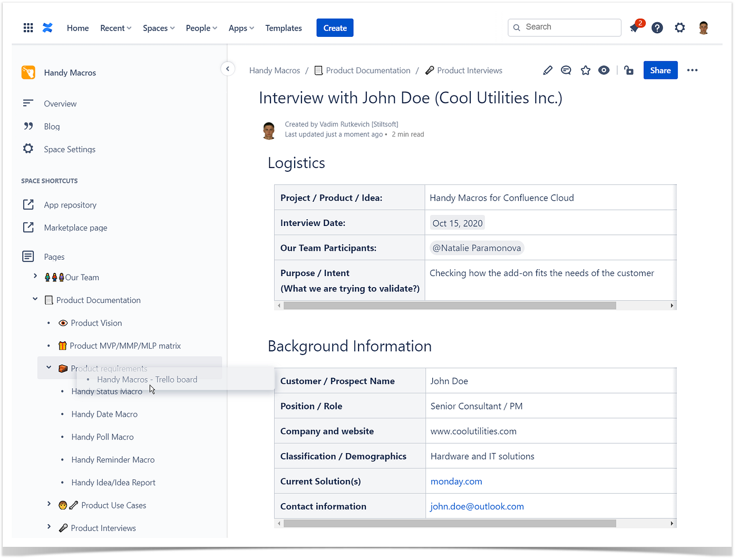The image size is (738, 560).
Task: Open the Spaces dropdown menu
Action: point(159,28)
